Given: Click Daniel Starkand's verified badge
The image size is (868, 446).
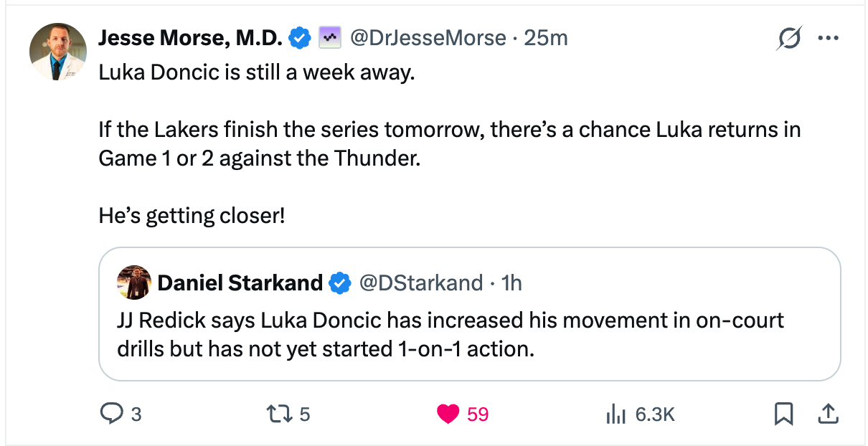Looking at the screenshot, I should (339, 283).
